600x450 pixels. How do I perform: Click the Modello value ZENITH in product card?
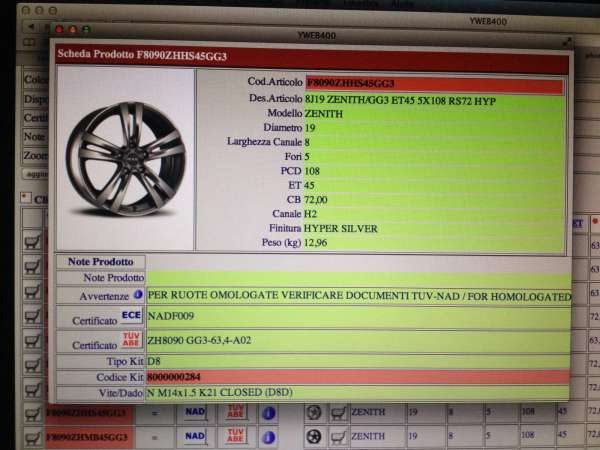point(324,114)
